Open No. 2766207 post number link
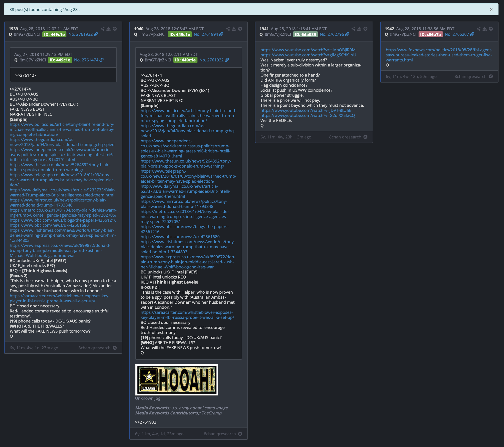This screenshot has width=504, height=447. pos(457,34)
